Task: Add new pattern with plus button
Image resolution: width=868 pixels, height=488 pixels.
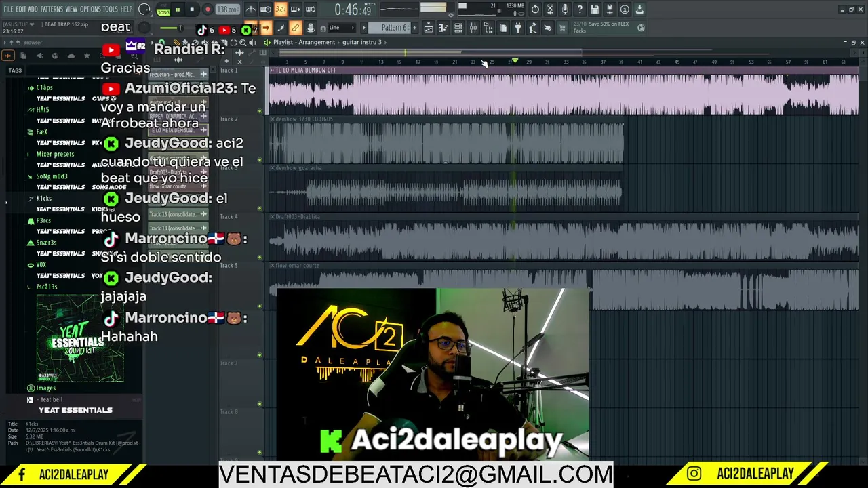Action: pyautogui.click(x=414, y=28)
